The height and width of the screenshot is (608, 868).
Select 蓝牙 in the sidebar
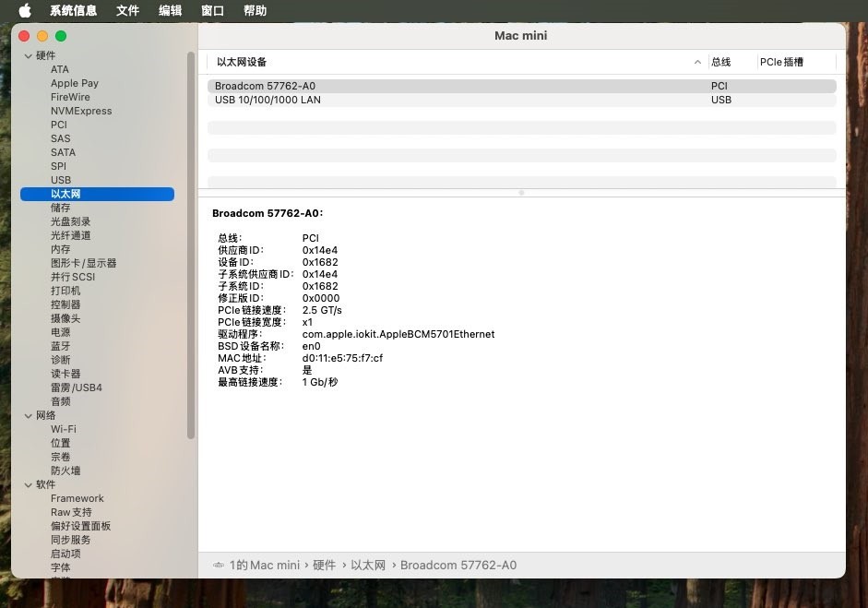coord(61,346)
